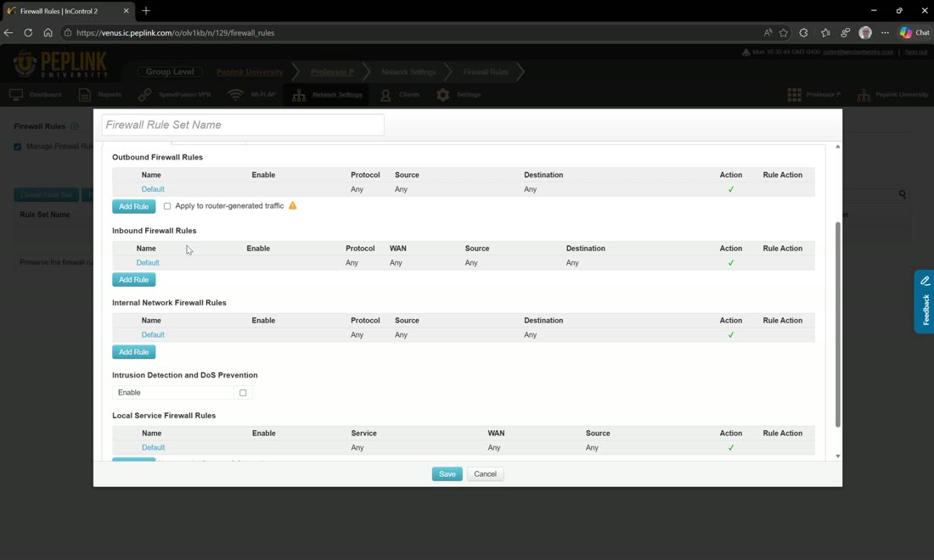The image size is (934, 560).
Task: Click the Create Rule Set button behind dialog
Action: 47,194
